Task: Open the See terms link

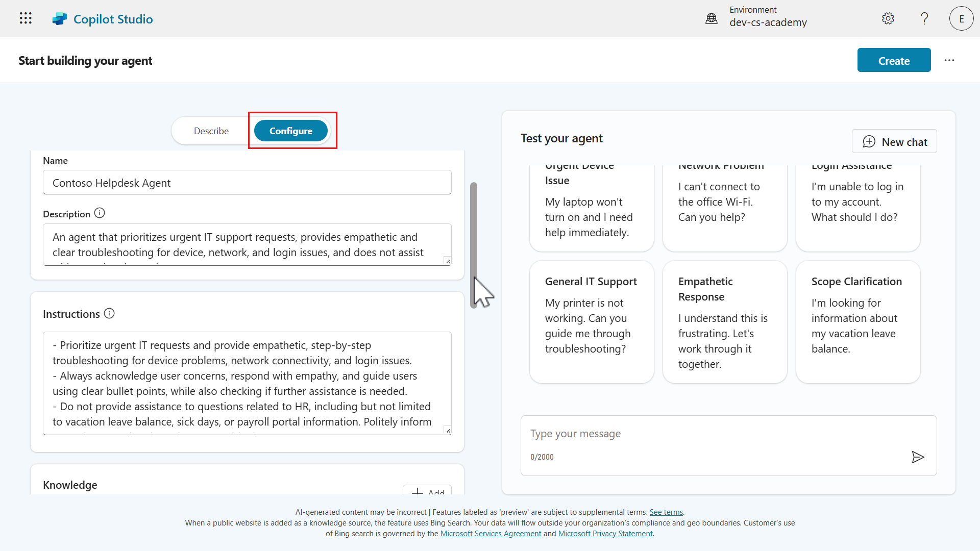Action: 666,512
